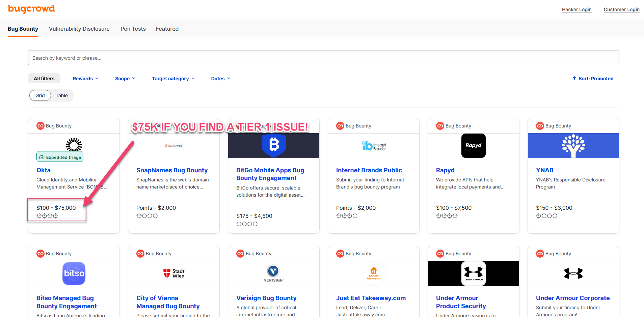The height and width of the screenshot is (317, 644).
Task: Click the blue Bitso logo
Action: click(x=74, y=273)
